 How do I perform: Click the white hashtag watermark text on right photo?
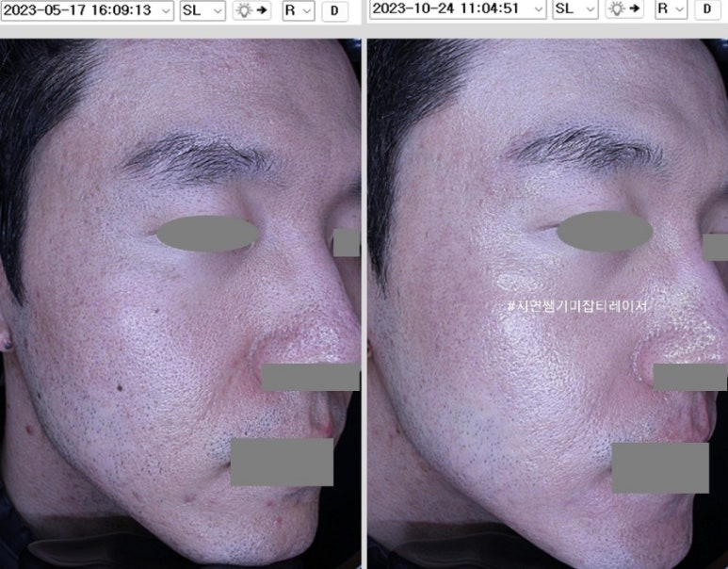click(x=579, y=306)
